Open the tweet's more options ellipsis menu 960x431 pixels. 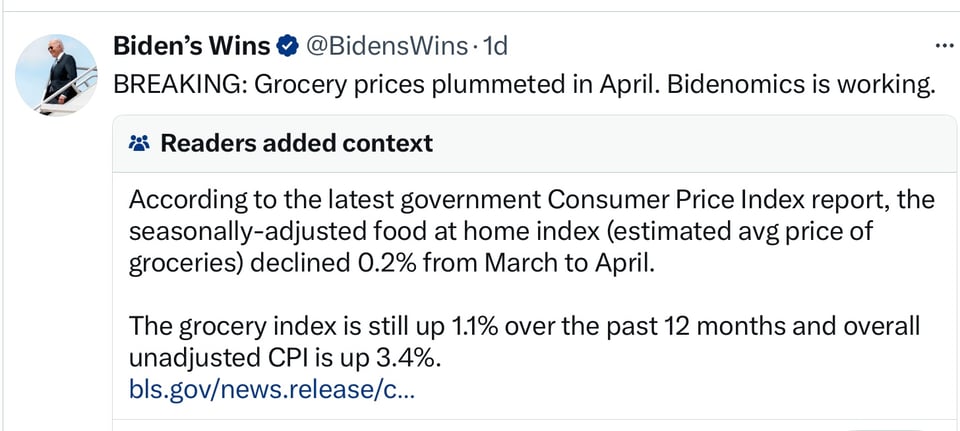pos(943,46)
